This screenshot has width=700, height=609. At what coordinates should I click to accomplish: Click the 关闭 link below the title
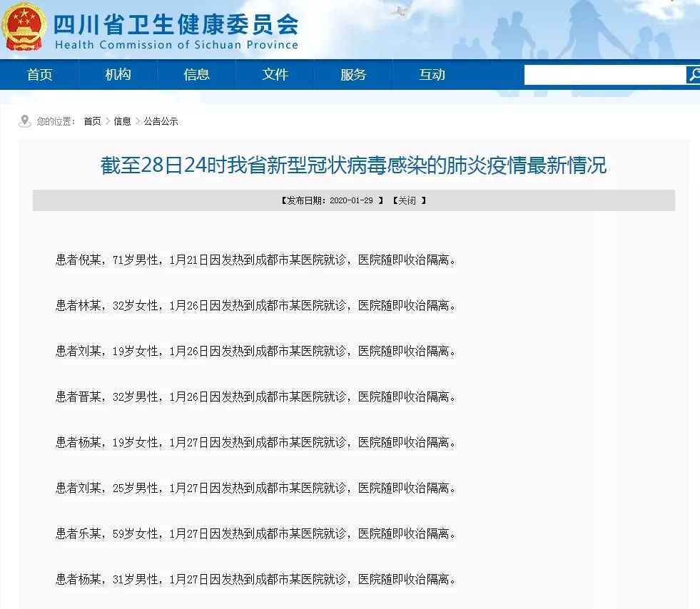407,201
